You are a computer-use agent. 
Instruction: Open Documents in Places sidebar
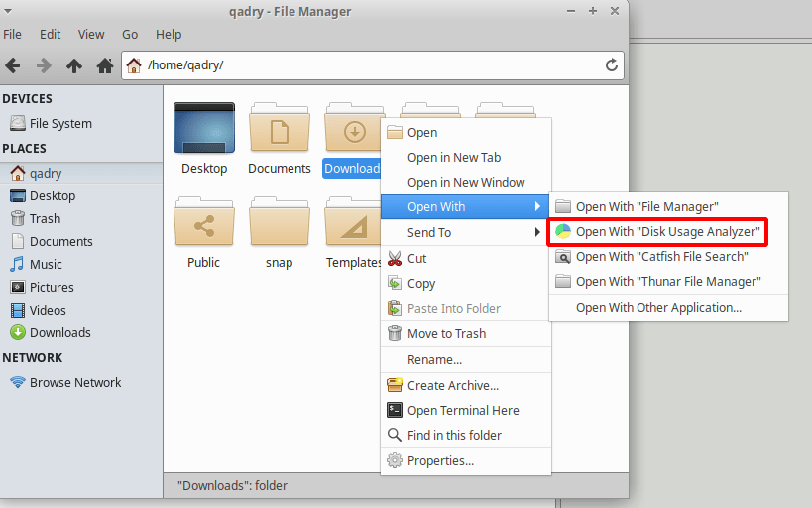[81, 241]
